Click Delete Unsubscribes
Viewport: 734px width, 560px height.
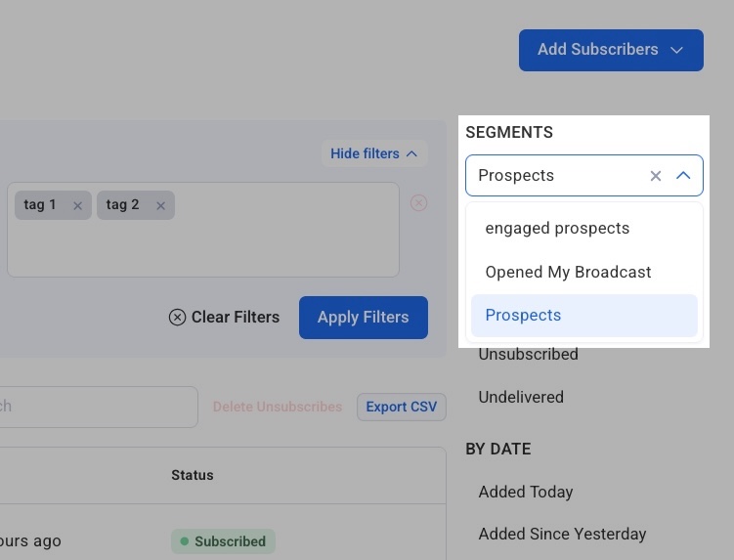pyautogui.click(x=278, y=407)
